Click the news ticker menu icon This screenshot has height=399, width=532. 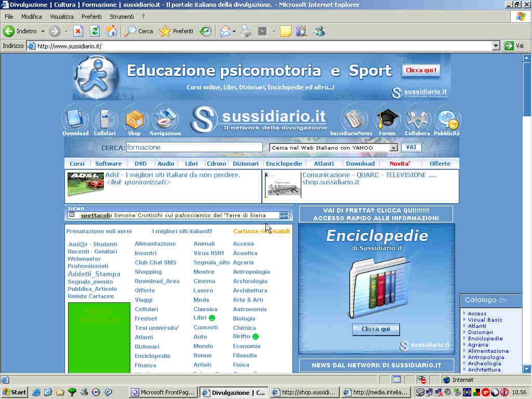click(x=284, y=216)
